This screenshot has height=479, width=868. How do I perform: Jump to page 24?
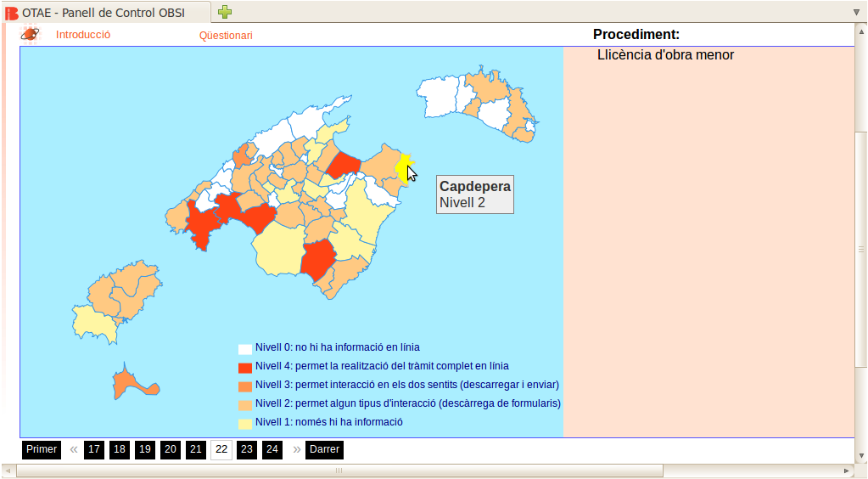coord(272,449)
